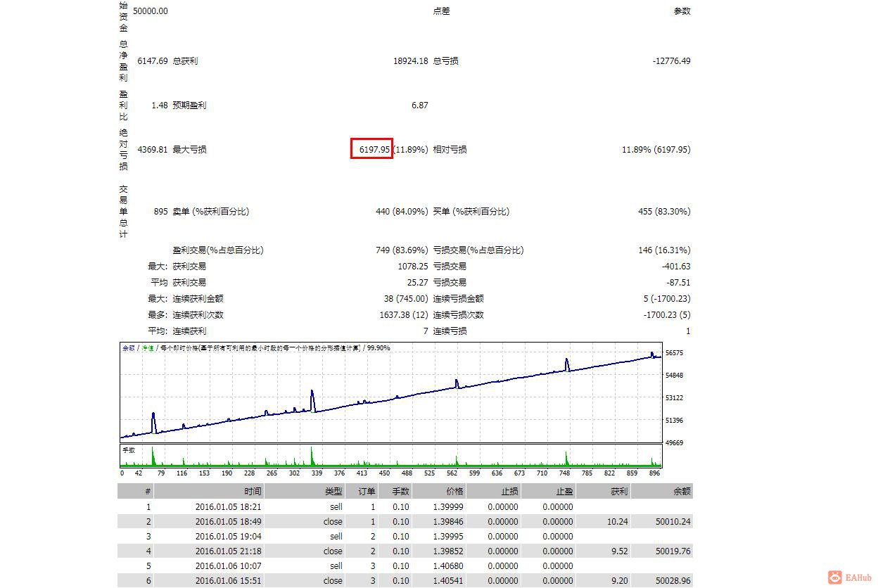The image size is (878, 588).
Task: Click the balance cell 50010.24
Action: tap(673, 522)
